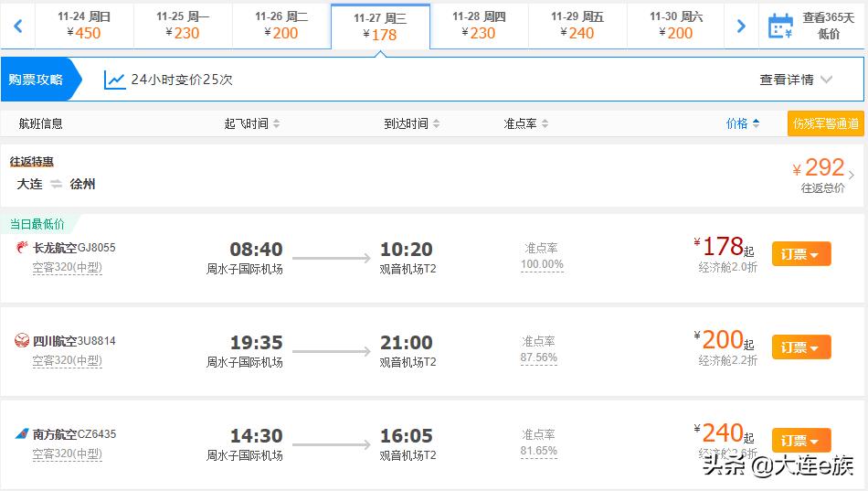This screenshot has width=868, height=491.
Task: Click the 81.65% on-time rate
Action: coord(539,451)
